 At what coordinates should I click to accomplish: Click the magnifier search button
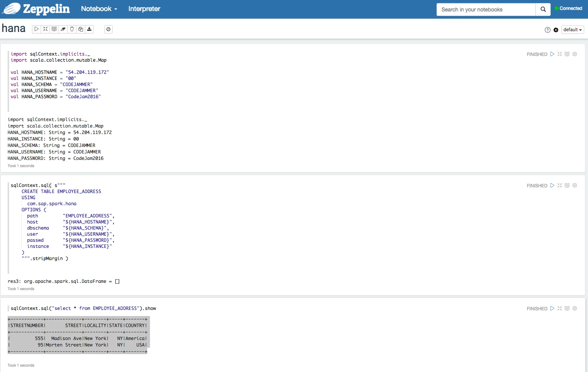point(543,10)
